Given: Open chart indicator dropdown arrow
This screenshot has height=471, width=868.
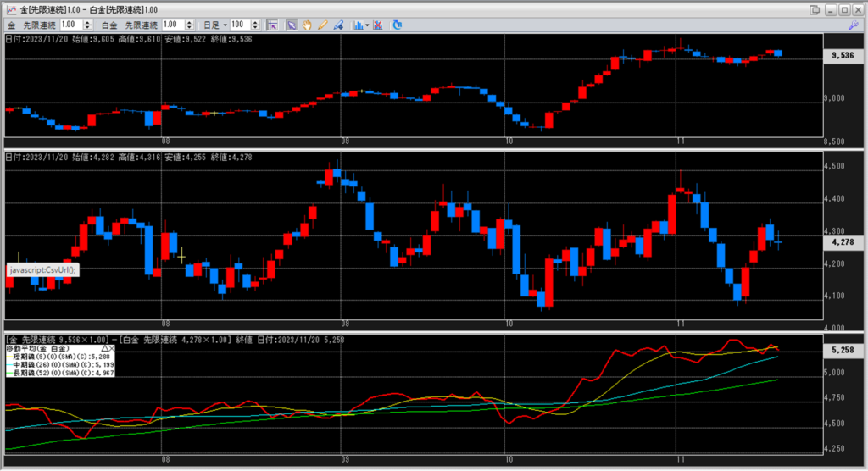Looking at the screenshot, I should tap(366, 25).
